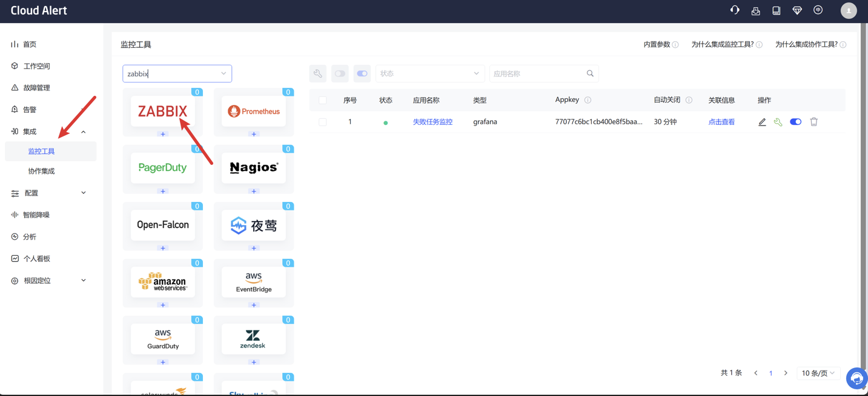Click the batch disable toggle button

click(x=340, y=73)
